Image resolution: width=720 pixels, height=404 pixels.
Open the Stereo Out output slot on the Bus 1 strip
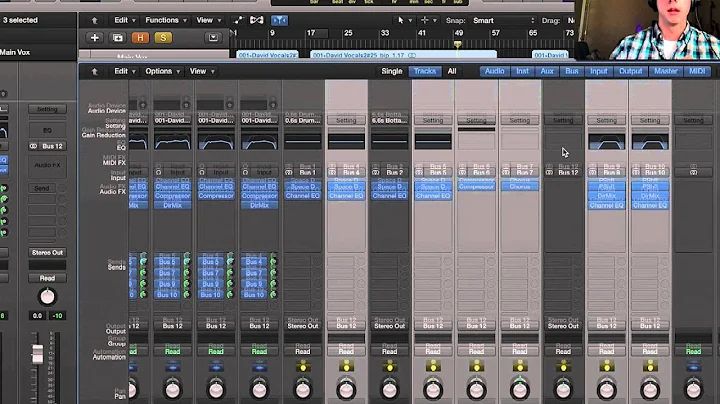click(x=303, y=326)
